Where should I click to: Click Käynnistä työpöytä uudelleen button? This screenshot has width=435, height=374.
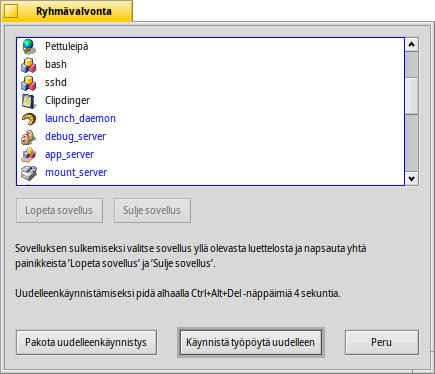coord(251,342)
